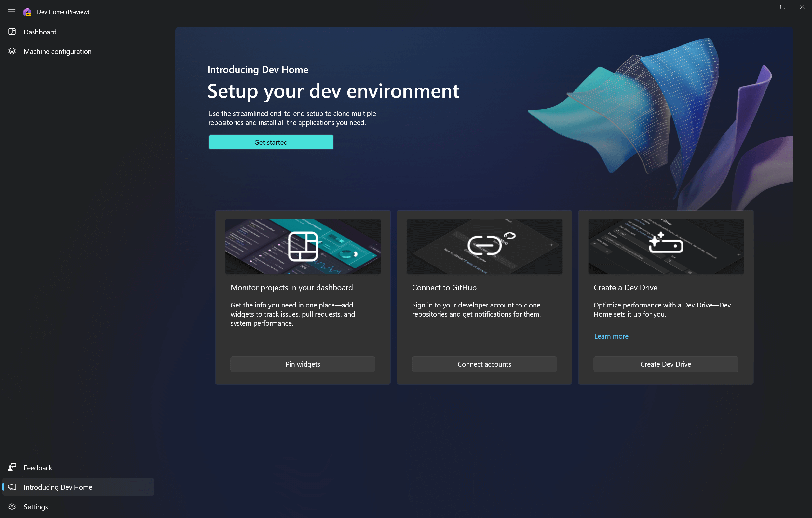Select the Connect accounts option

484,364
